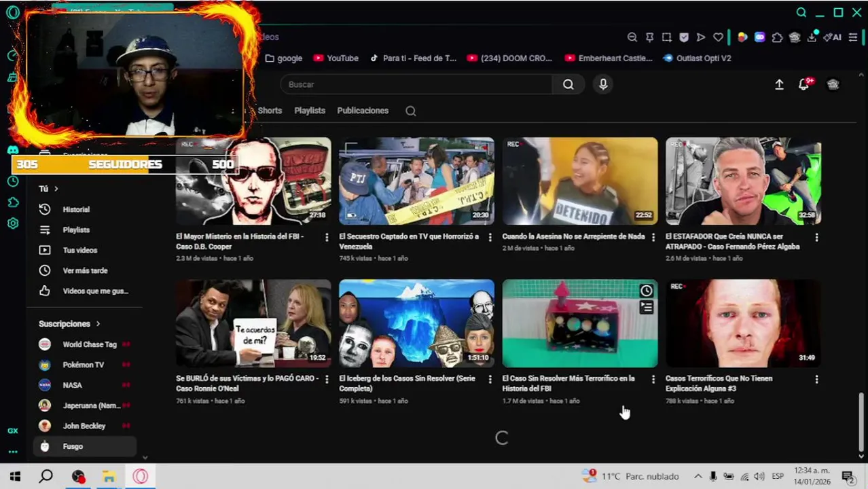Open Historial in YouTube sidebar
868x489 pixels.
85,210
